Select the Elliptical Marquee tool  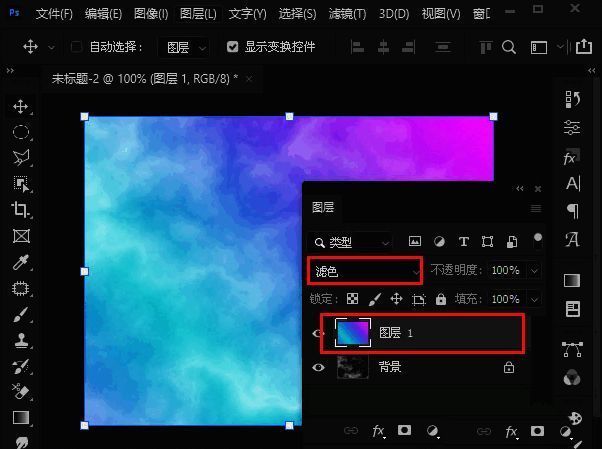click(x=21, y=132)
